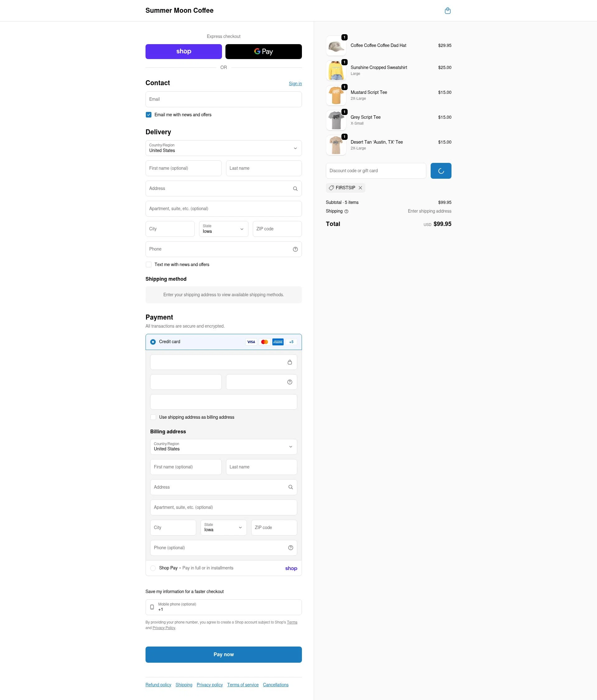
Task: Click the discount code apply button
Action: [441, 171]
